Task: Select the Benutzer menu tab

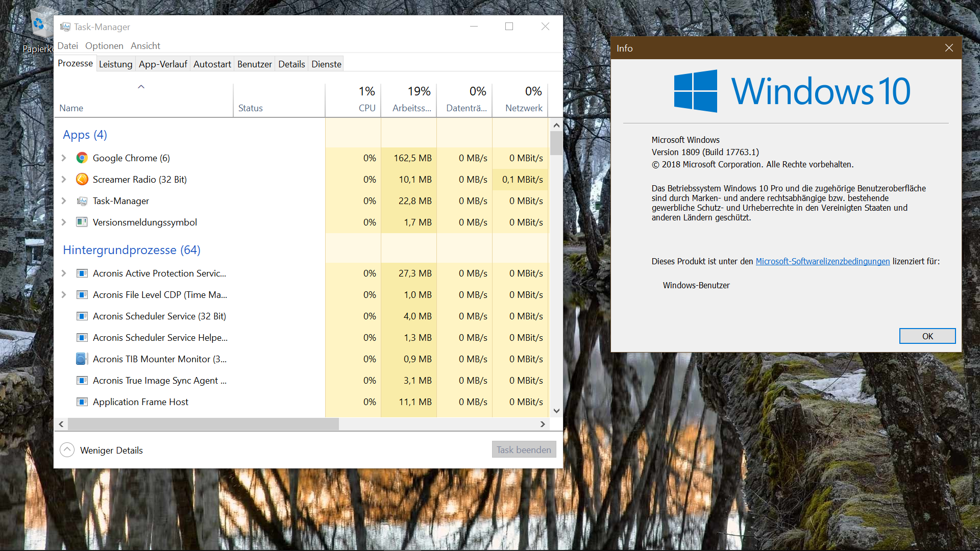Action: pos(254,64)
